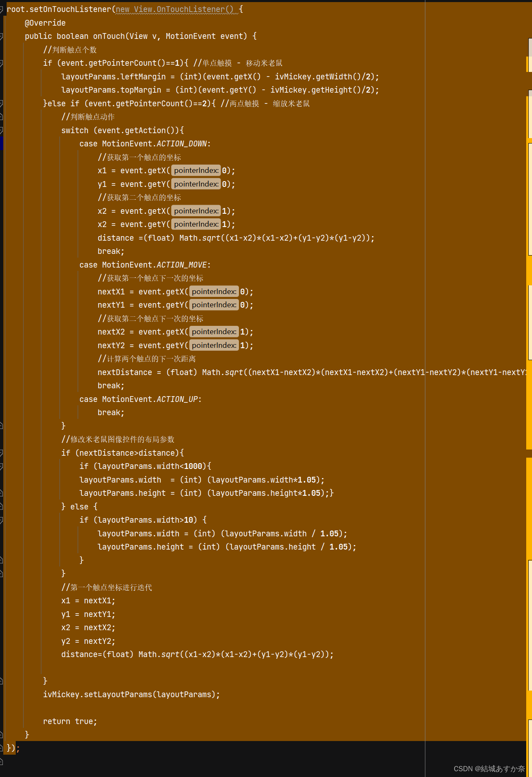Click the comment //两点触摸 - 缩放米老鼠

(265, 103)
